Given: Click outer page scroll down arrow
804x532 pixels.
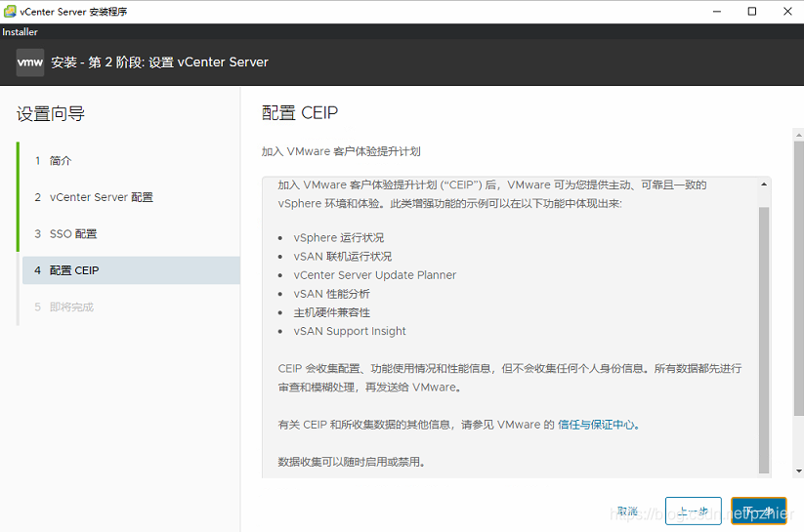Looking at the screenshot, I should [799, 471].
